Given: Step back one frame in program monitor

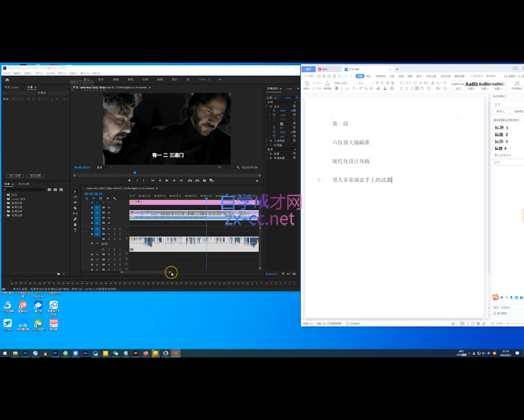Looking at the screenshot, I should click(160, 181).
